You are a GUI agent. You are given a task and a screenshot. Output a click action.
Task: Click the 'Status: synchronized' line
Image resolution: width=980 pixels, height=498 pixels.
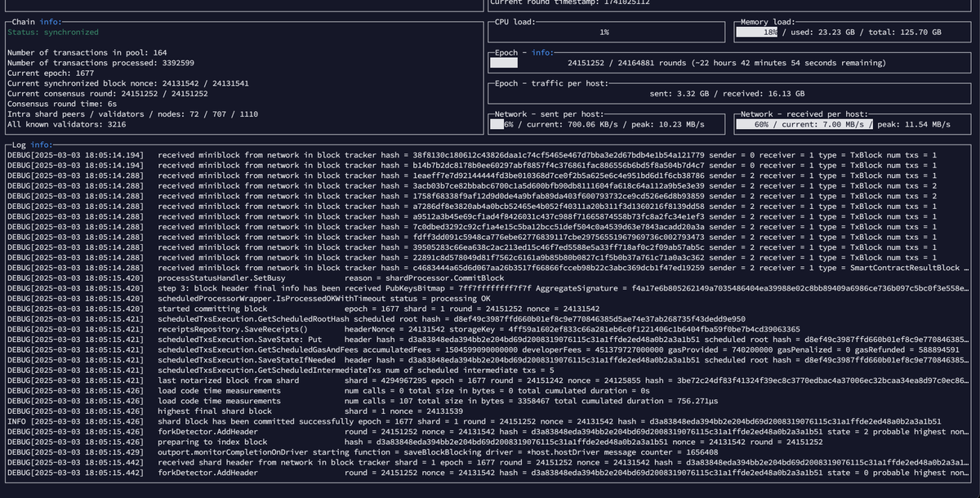click(x=52, y=33)
